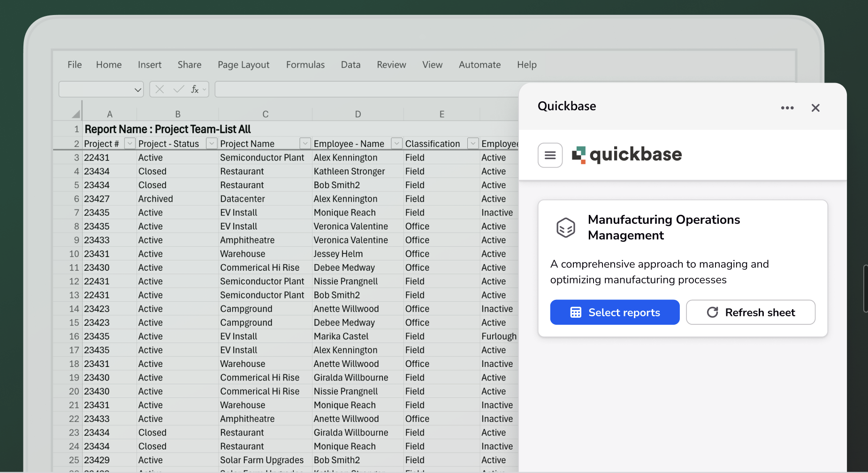Image resolution: width=868 pixels, height=473 pixels.
Task: Switch to the Home tab
Action: pyautogui.click(x=109, y=65)
